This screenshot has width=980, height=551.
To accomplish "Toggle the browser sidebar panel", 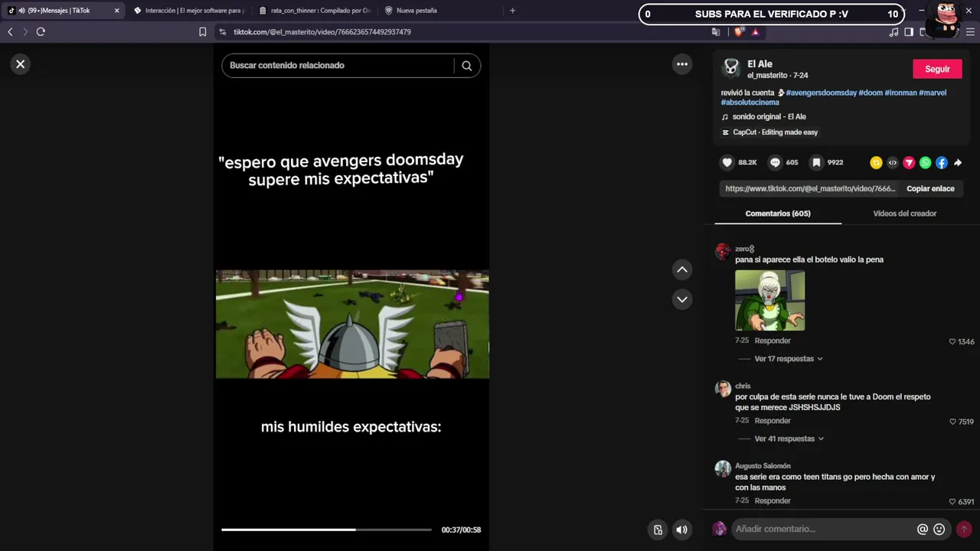I will [x=909, y=32].
